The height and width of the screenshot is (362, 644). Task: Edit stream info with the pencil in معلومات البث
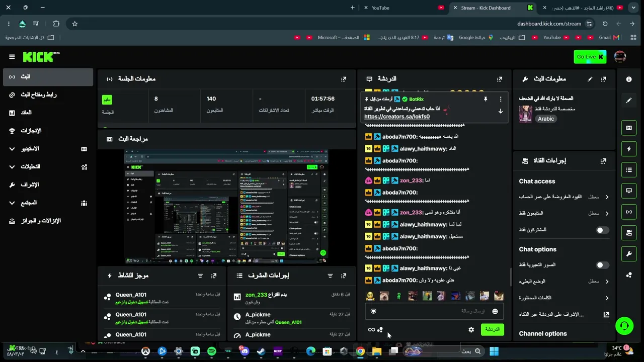[x=590, y=79]
